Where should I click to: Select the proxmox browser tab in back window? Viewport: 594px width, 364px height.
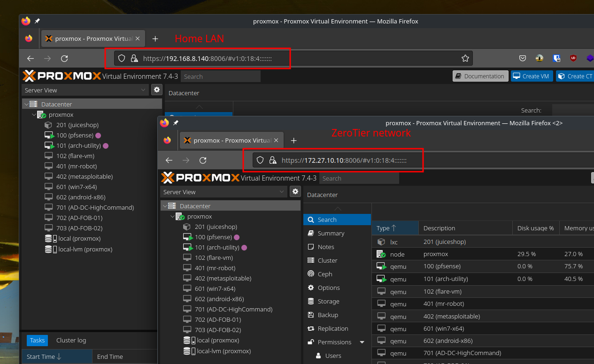(94, 38)
